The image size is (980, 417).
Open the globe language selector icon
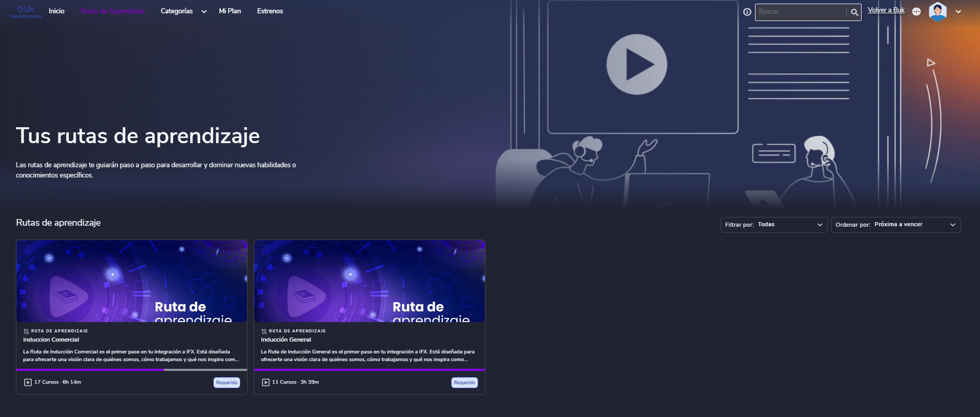click(x=916, y=12)
